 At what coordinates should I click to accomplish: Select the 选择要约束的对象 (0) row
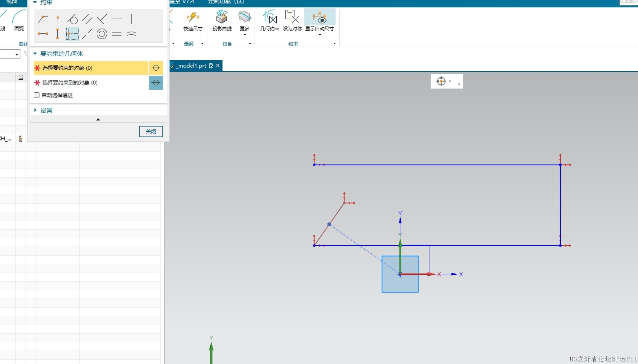pyautogui.click(x=91, y=68)
